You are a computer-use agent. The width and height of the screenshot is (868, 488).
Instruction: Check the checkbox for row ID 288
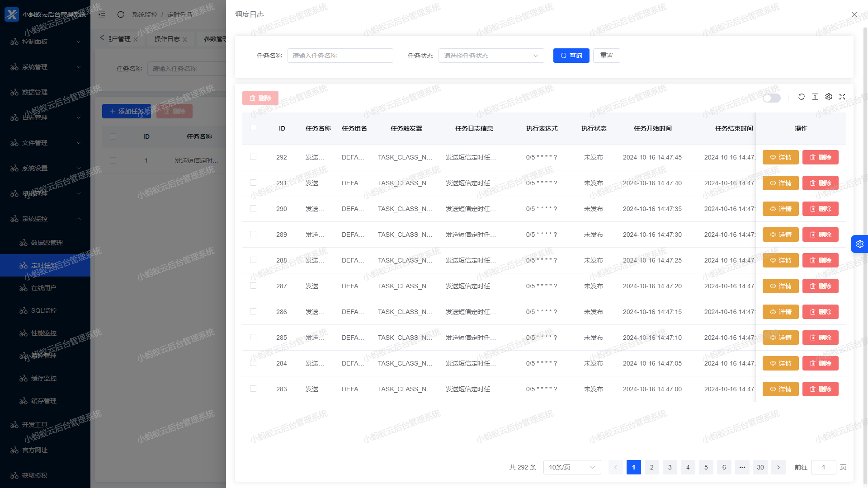click(x=253, y=260)
